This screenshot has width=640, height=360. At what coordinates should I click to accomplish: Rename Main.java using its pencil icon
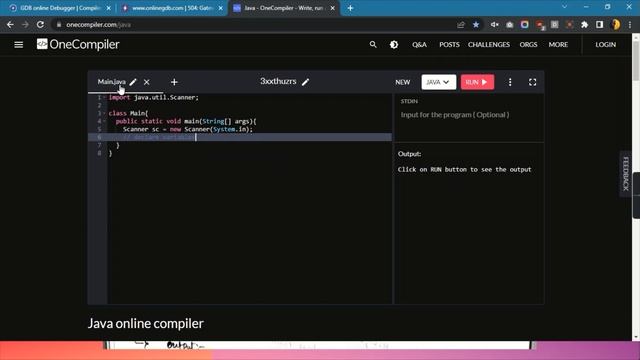tap(133, 82)
